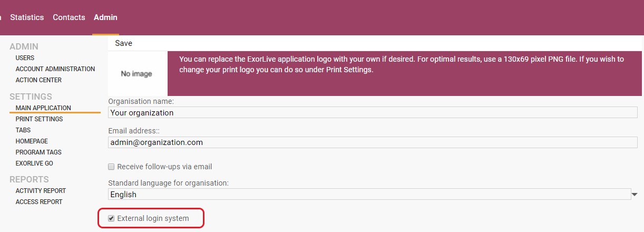The image size is (644, 232).
Task: Open Users in the Admin sidebar
Action: [x=25, y=58]
